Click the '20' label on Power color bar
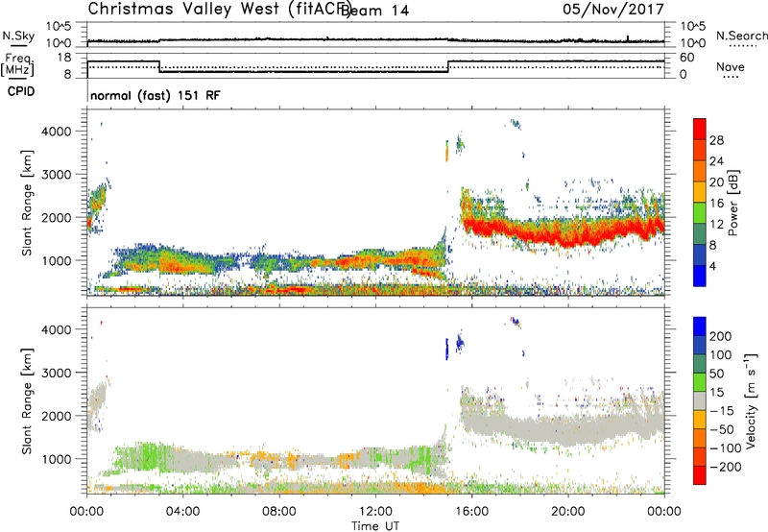The image size is (768, 532). click(716, 182)
